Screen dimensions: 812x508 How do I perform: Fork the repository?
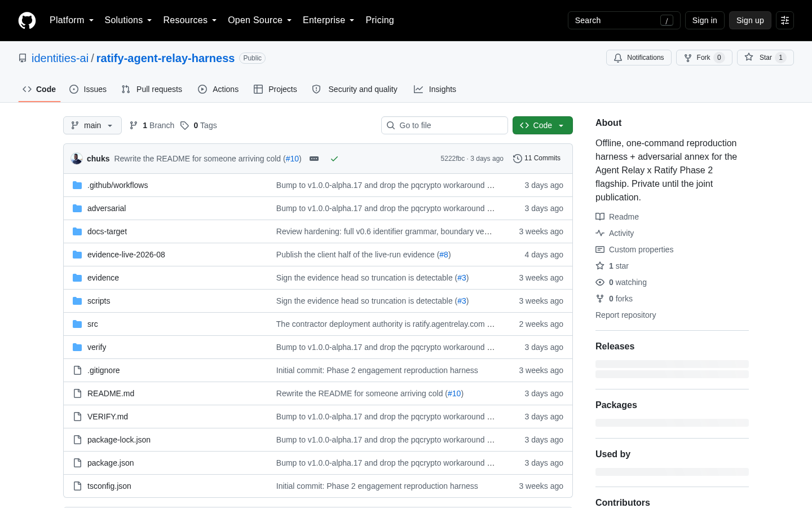(704, 58)
